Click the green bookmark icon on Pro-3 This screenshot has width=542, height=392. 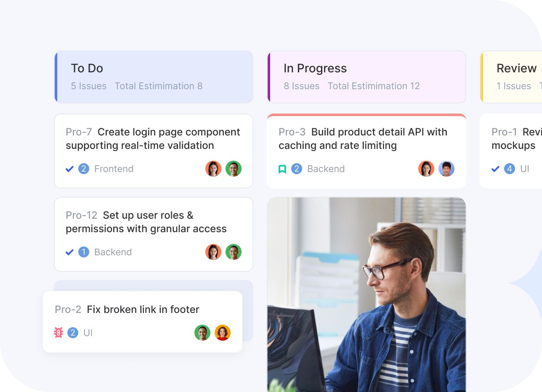[x=282, y=169]
